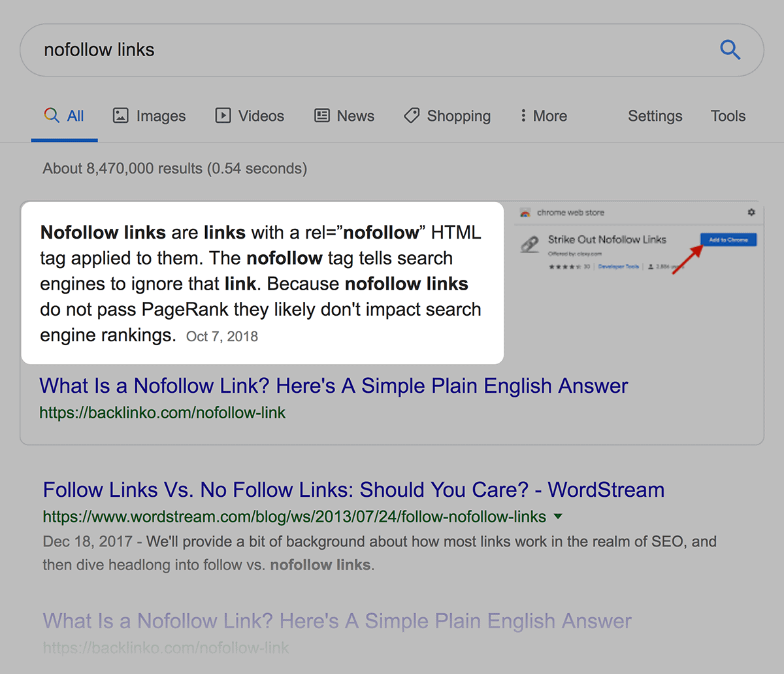Screen dimensions: 784x674
Task: Select the Images tab icon
Action: coord(120,116)
